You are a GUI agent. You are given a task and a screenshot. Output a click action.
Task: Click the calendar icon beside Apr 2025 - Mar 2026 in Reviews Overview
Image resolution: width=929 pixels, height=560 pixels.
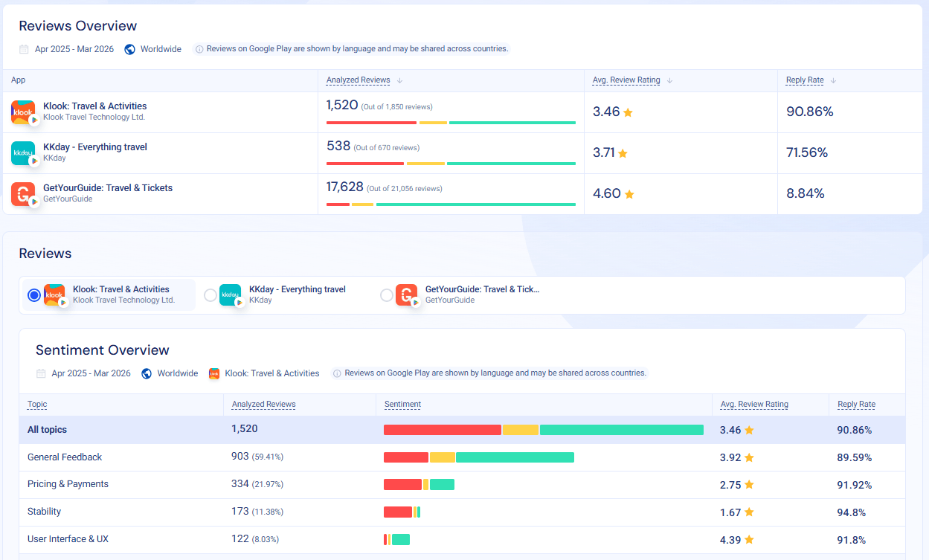24,49
